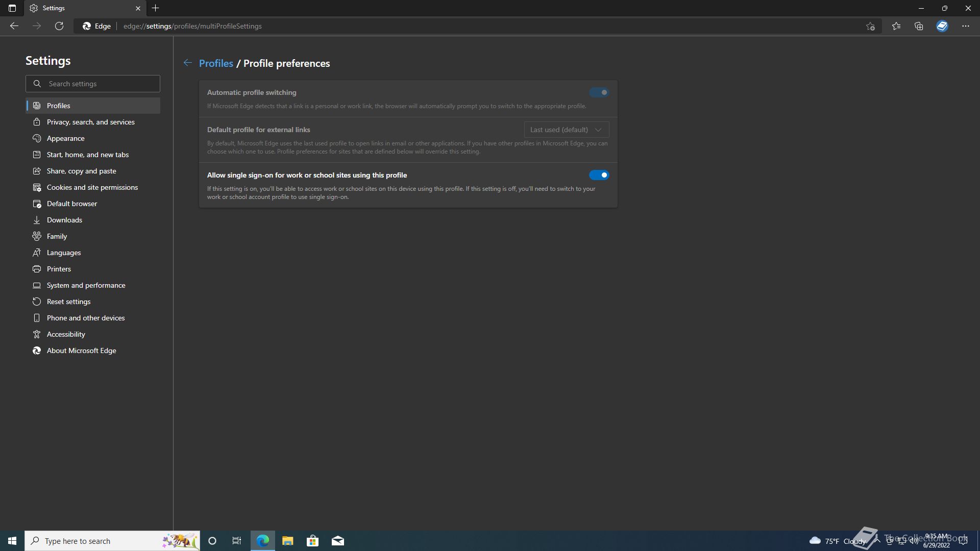
Task: Open Appearance settings
Action: (x=93, y=138)
